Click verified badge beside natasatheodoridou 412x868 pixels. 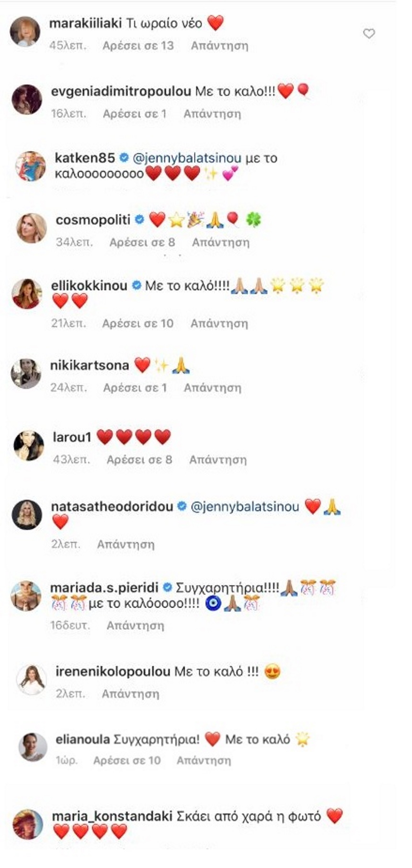(182, 506)
